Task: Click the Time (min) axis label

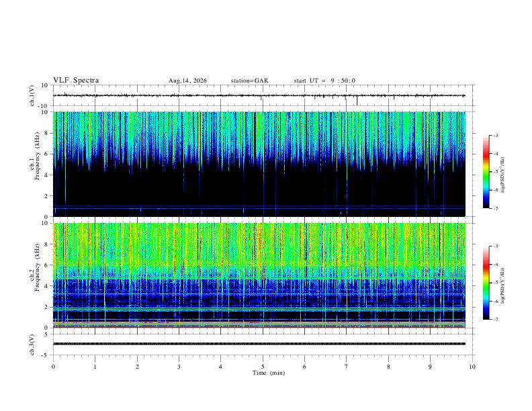Action: point(269,373)
